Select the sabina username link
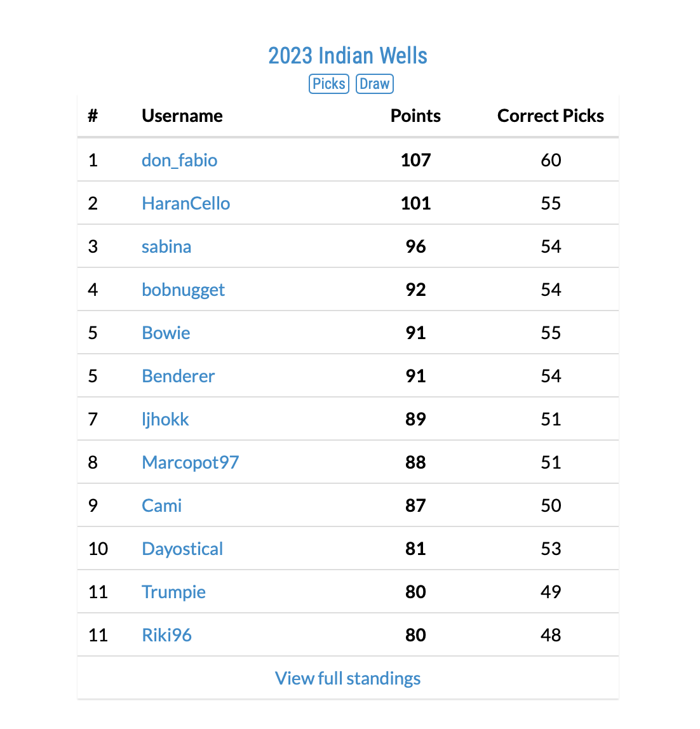The width and height of the screenshot is (700, 729). [x=166, y=246]
